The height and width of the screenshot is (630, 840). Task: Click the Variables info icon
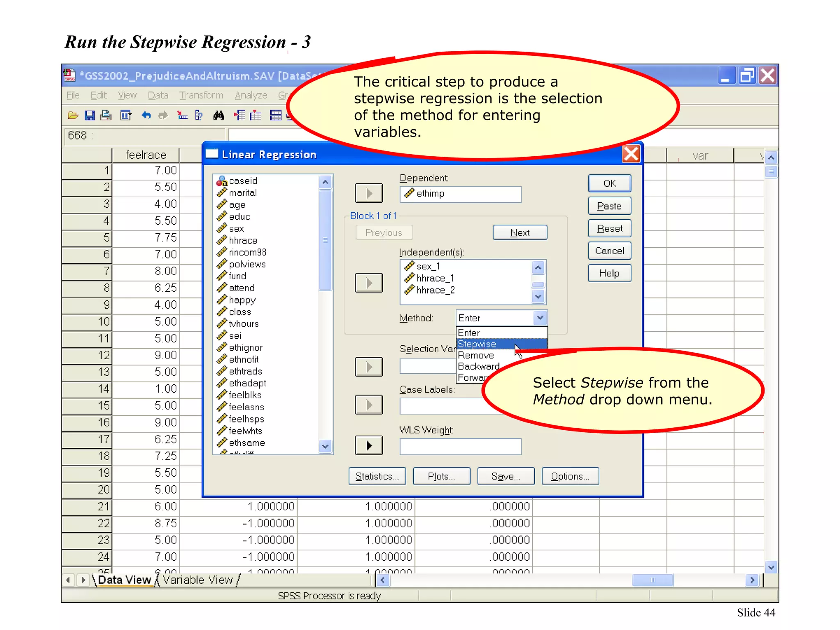click(x=199, y=116)
